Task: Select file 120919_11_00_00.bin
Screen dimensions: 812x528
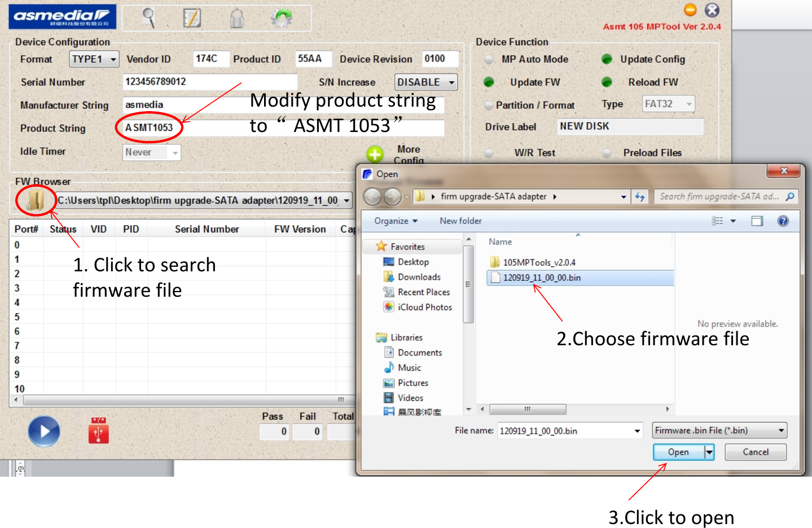Action: point(580,278)
